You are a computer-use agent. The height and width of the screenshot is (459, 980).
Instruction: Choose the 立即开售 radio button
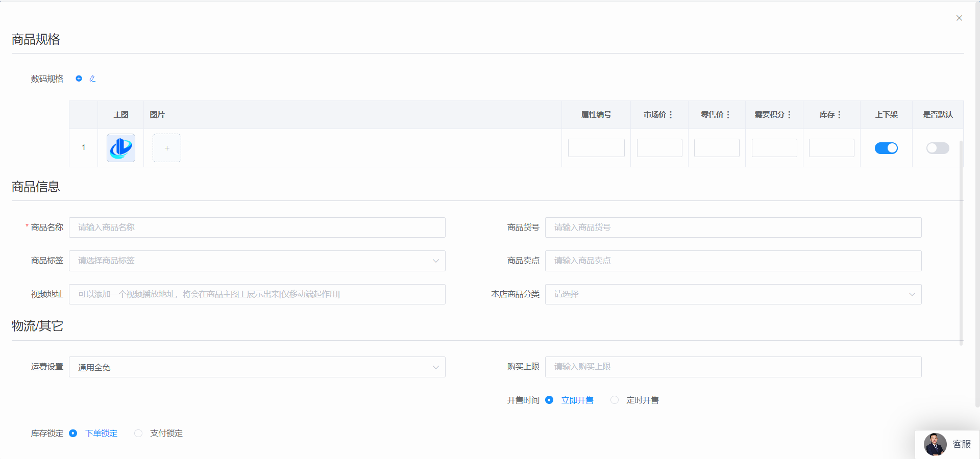(x=549, y=400)
